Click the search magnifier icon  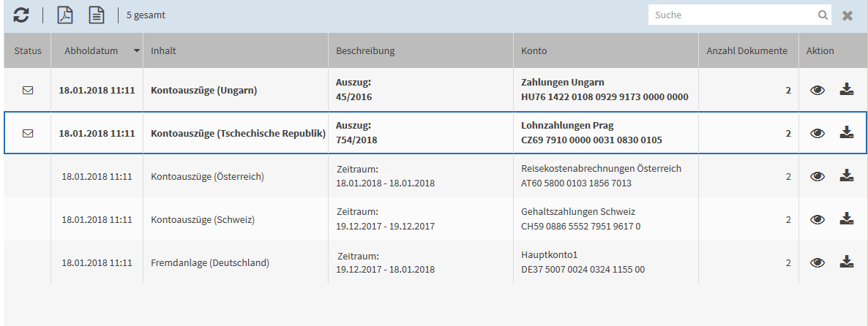point(823,15)
